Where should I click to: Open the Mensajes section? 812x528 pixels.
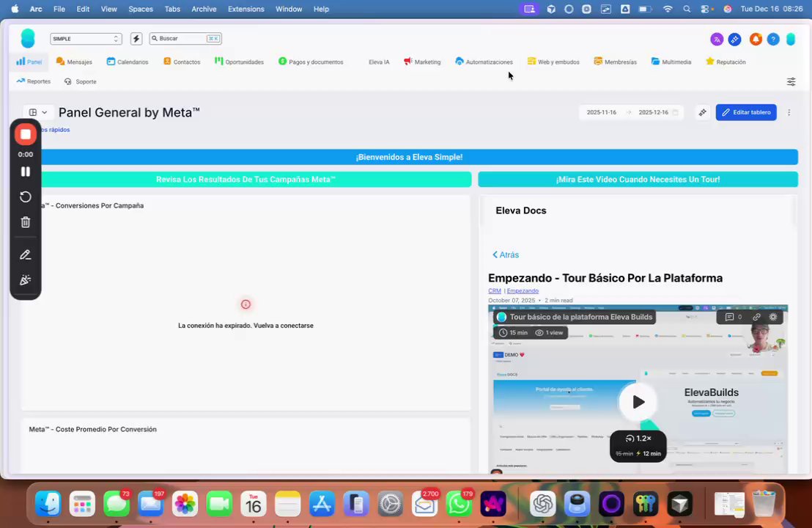(74, 62)
